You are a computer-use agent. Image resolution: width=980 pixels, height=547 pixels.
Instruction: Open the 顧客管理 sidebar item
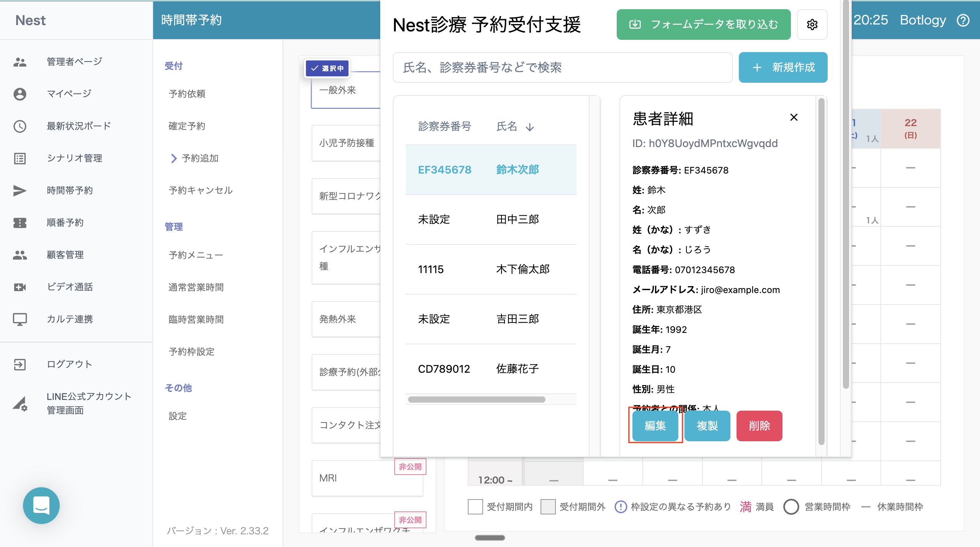pyautogui.click(x=65, y=255)
